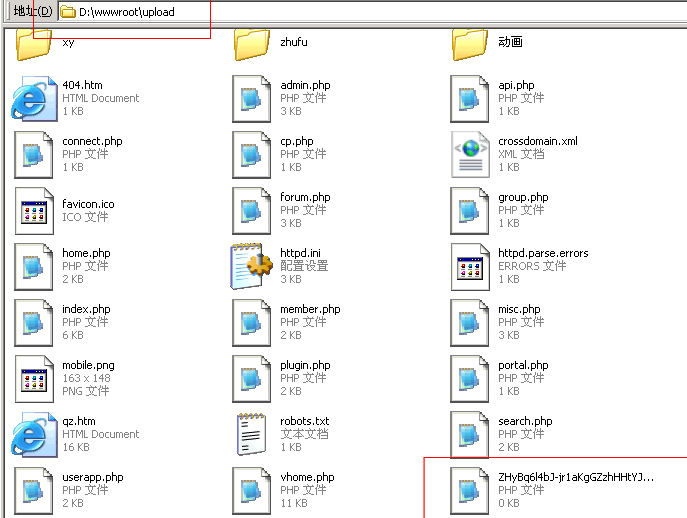Select the file name 'group.php'
The width and height of the screenshot is (687, 518).
[x=523, y=197]
